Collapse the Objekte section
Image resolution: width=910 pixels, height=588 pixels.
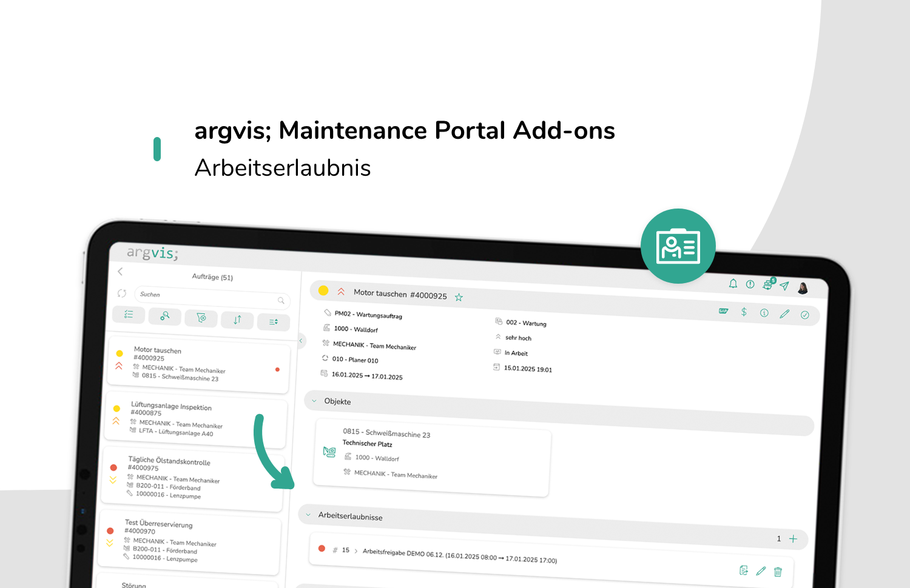pyautogui.click(x=314, y=401)
